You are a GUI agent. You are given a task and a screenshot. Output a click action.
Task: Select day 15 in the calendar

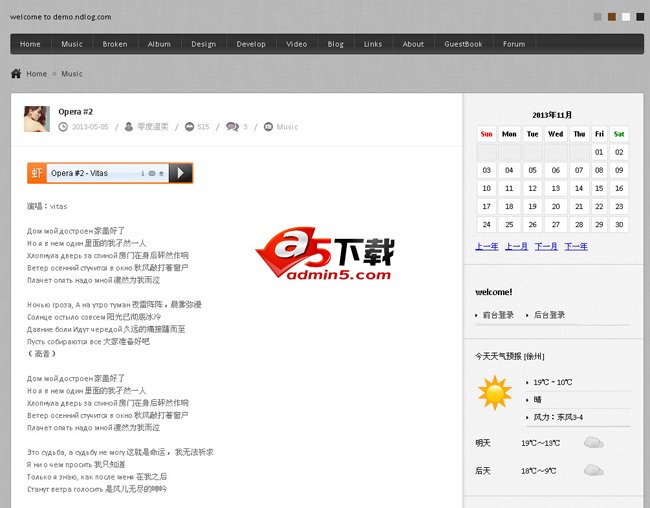(597, 188)
